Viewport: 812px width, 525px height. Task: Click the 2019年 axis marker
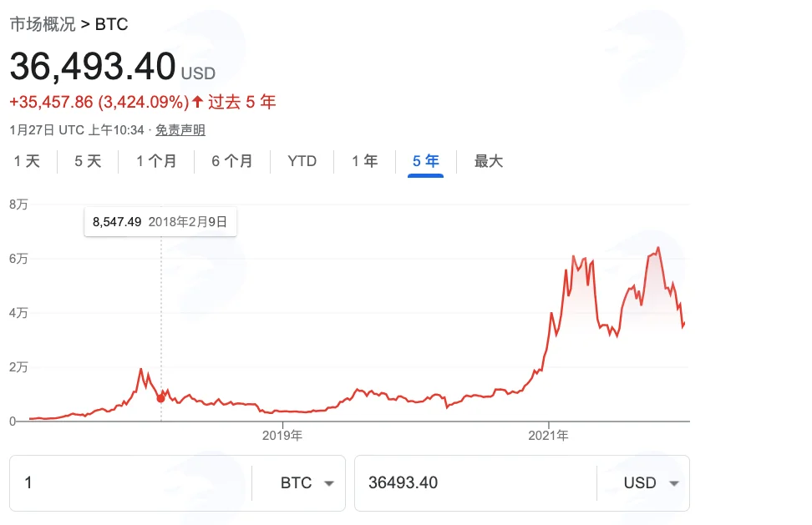click(282, 436)
